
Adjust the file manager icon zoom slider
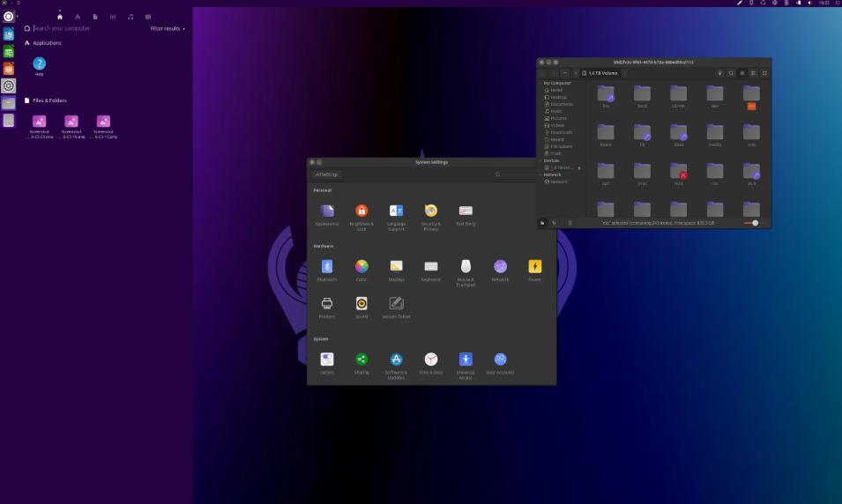pos(755,223)
